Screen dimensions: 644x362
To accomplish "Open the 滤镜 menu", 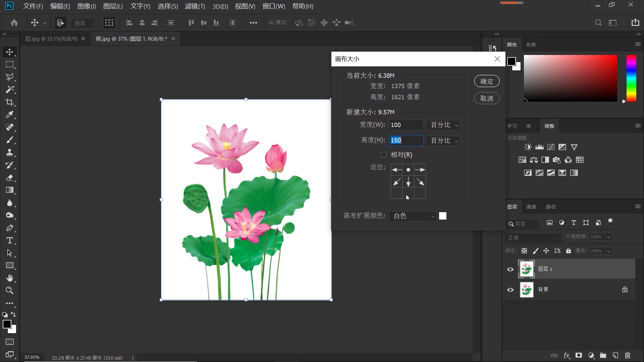I will point(195,6).
